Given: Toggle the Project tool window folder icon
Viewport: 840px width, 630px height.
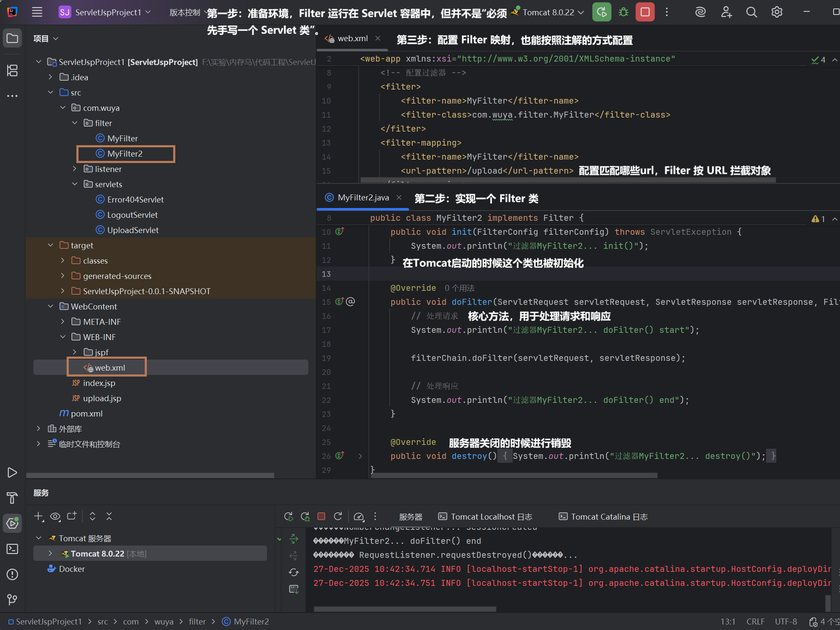Looking at the screenshot, I should (12, 39).
